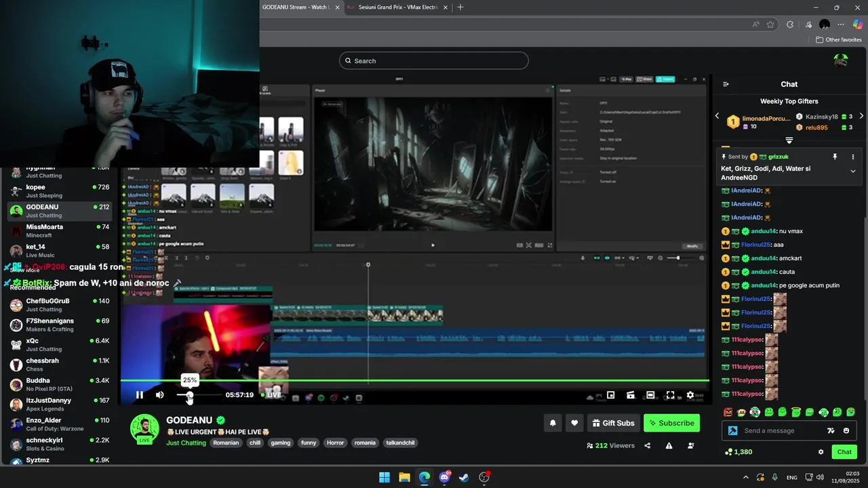Open the Other favorites folder
Viewport: 868px width, 488px height.
coord(839,39)
